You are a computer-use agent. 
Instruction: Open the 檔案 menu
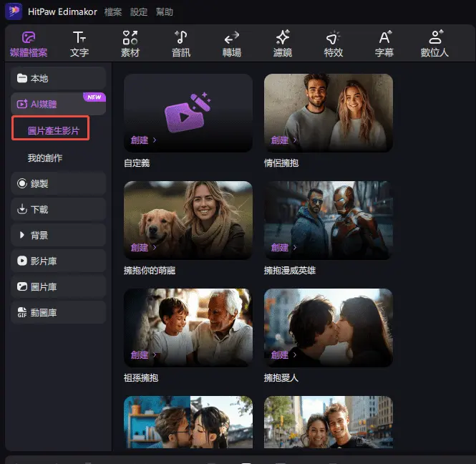tap(112, 12)
